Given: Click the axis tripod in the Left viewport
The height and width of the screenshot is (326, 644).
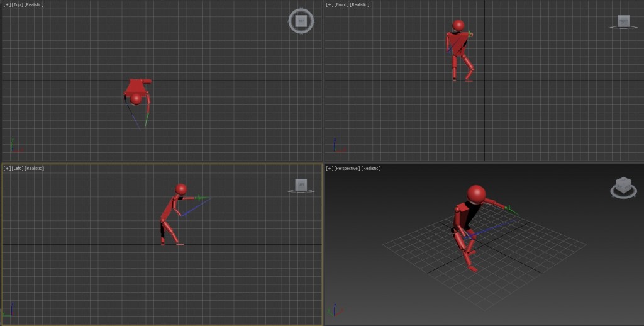Looking at the screenshot, I should pyautogui.click(x=11, y=312).
